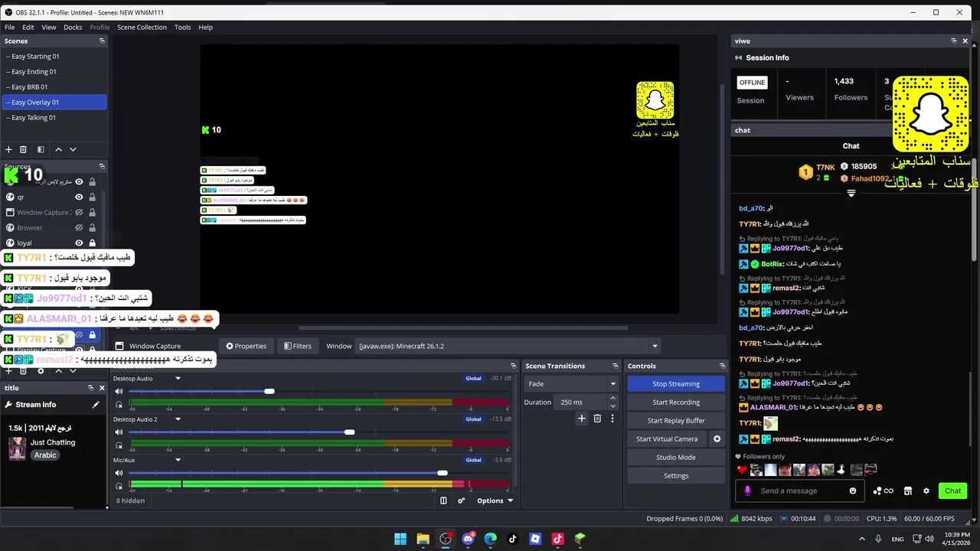Move selected scene up

tap(60, 149)
